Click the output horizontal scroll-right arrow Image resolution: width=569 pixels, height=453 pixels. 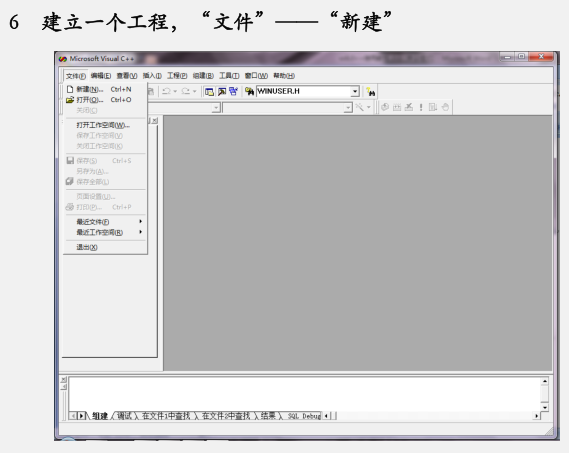536,416
